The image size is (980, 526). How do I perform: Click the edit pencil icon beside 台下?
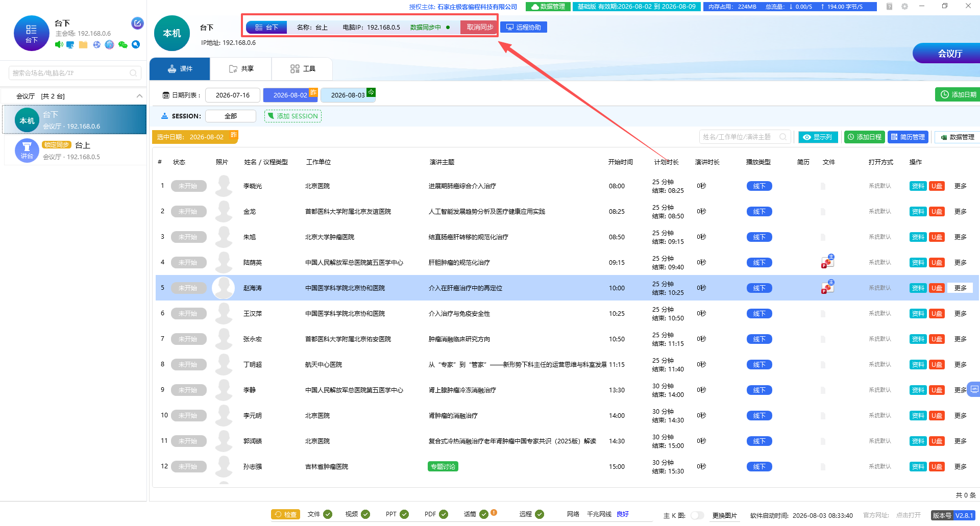137,23
